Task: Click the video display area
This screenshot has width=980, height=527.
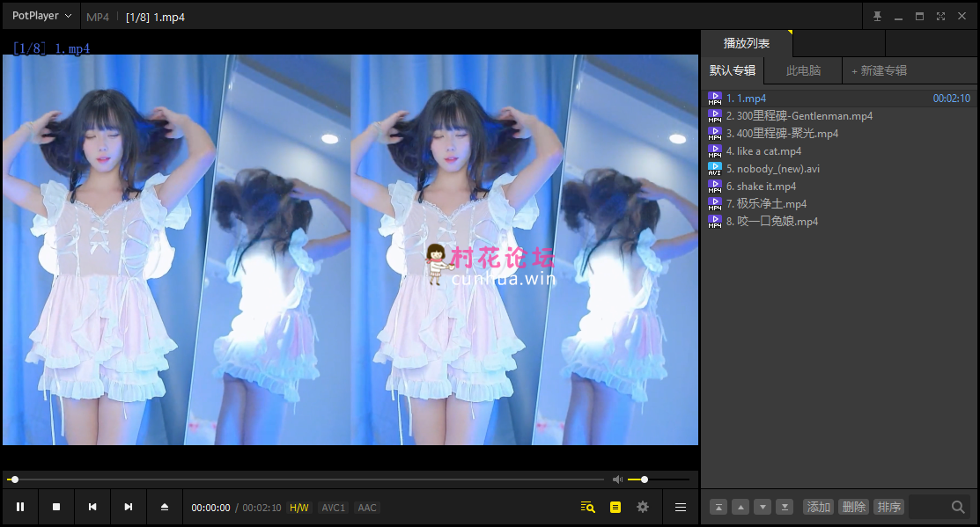Action: 350,250
